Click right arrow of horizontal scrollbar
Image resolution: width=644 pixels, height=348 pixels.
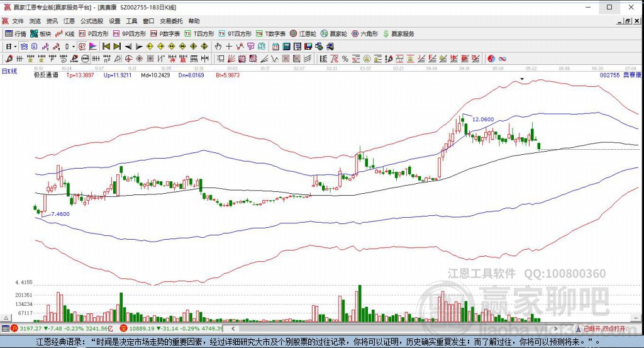tap(556, 328)
